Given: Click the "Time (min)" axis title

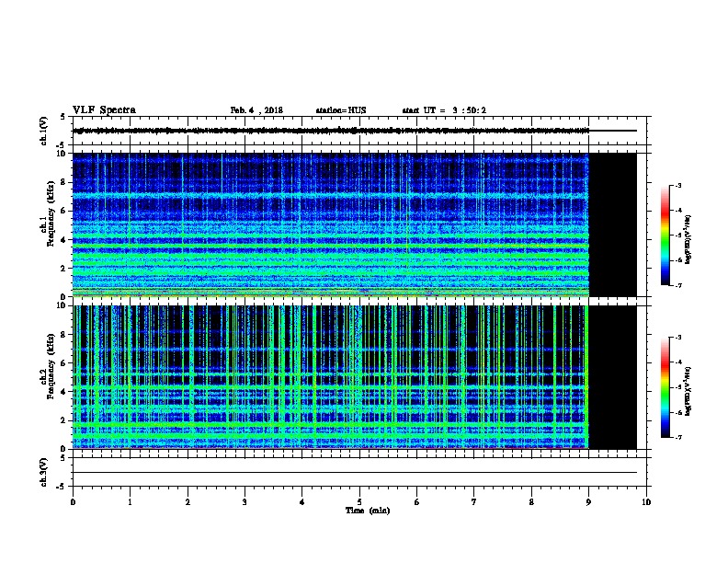Looking at the screenshot, I should click(368, 511).
